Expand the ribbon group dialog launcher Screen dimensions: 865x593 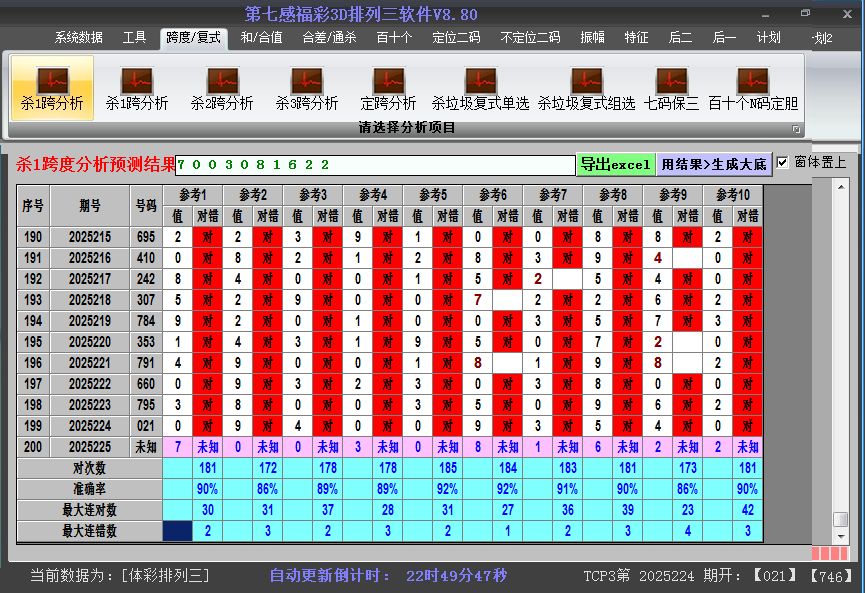[797, 129]
